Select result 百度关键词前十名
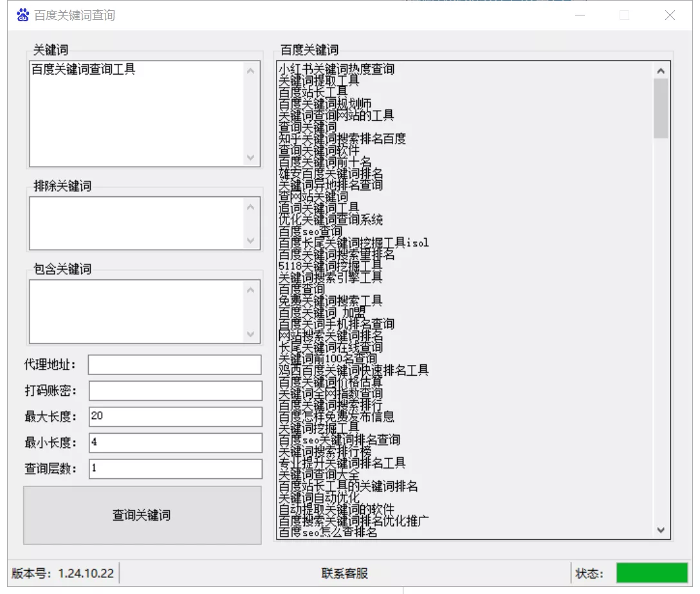The image size is (700, 594). (325, 162)
